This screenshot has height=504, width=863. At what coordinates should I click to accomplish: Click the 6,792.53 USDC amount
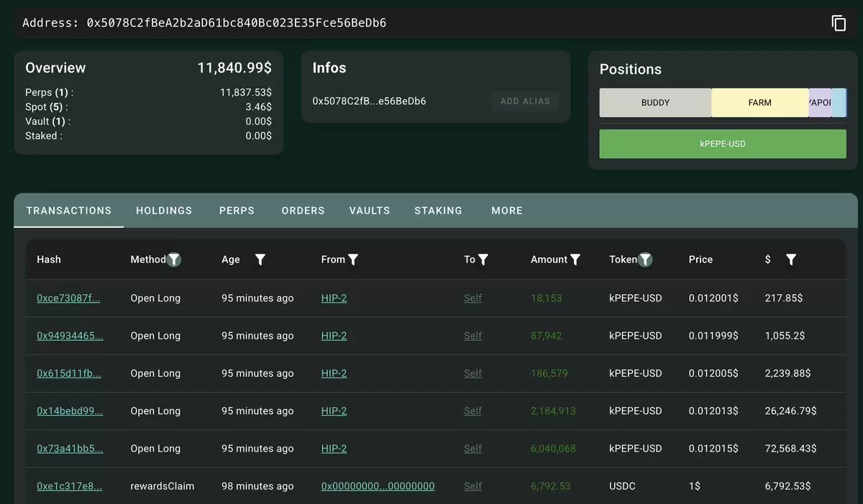pyautogui.click(x=550, y=486)
